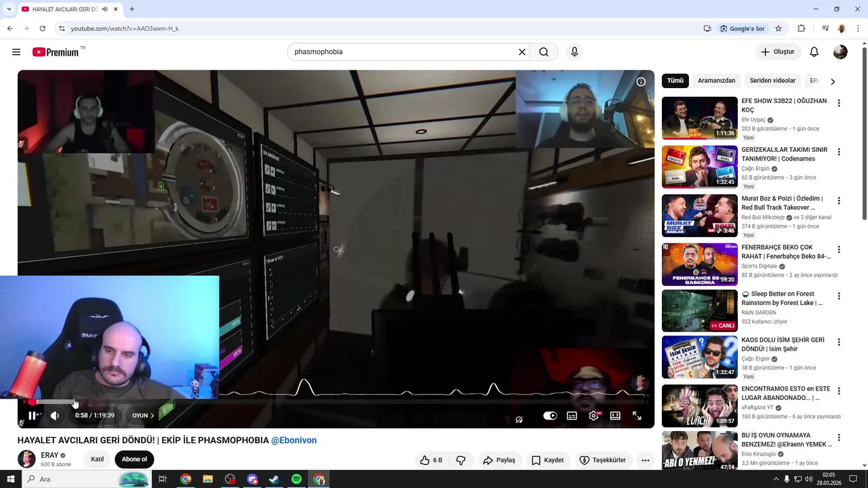868x488 pixels.
Task: Open the Chrome three-dot menu
Action: click(857, 28)
